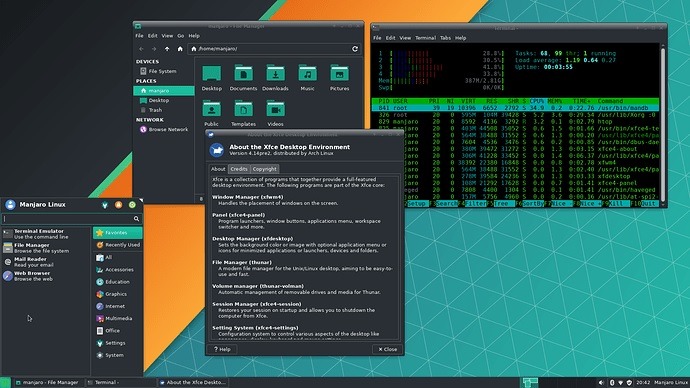Select the Recently Used category
Screen dimensions: 690x388
coord(117,245)
